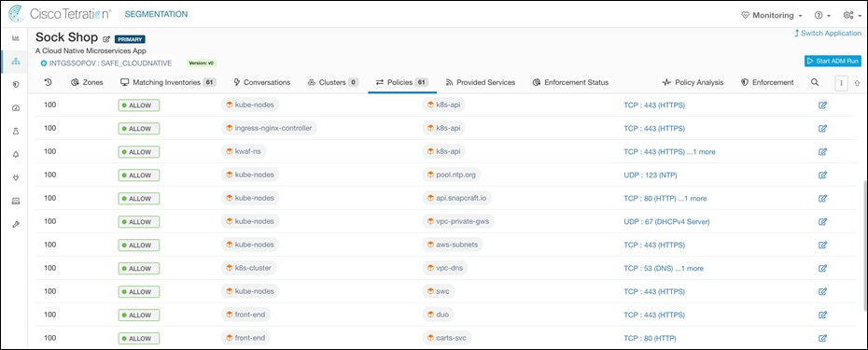
Task: Open Segmentation topology icon in sidebar
Action: [16, 62]
